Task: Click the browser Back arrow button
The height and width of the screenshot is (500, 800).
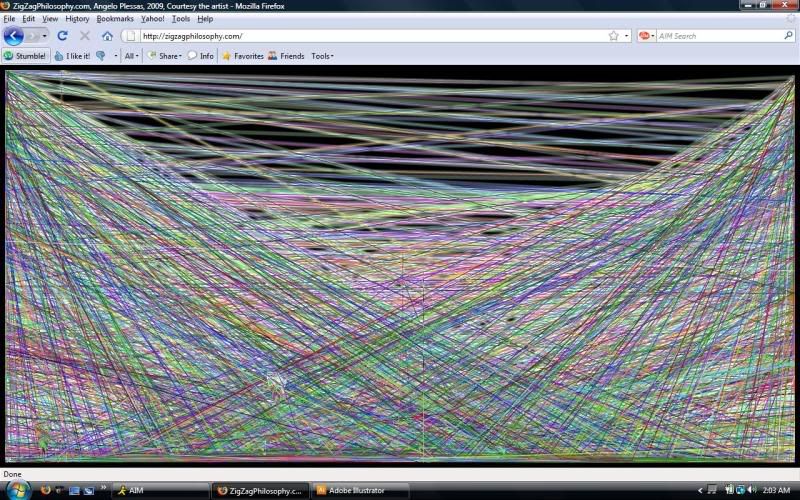Action: [13, 36]
